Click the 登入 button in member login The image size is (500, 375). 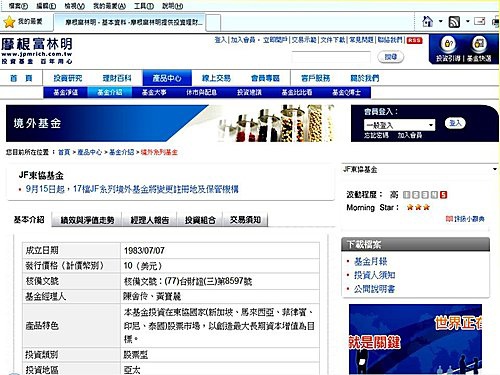[x=455, y=123]
